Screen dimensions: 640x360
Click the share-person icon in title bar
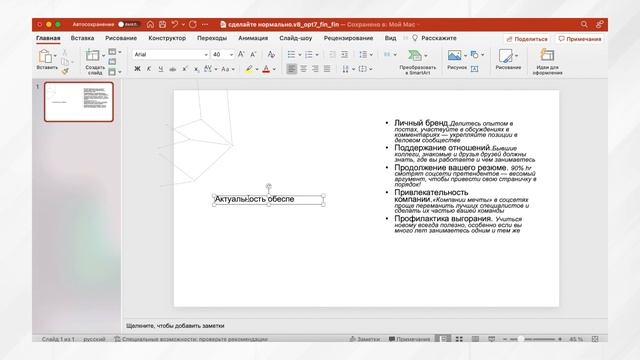pos(599,24)
